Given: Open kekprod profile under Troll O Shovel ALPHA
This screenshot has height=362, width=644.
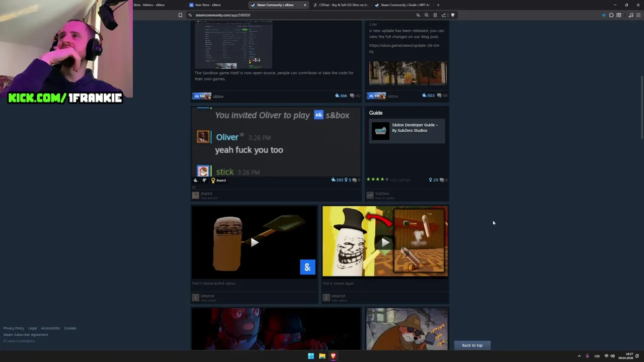Looking at the screenshot, I should pyautogui.click(x=207, y=296).
